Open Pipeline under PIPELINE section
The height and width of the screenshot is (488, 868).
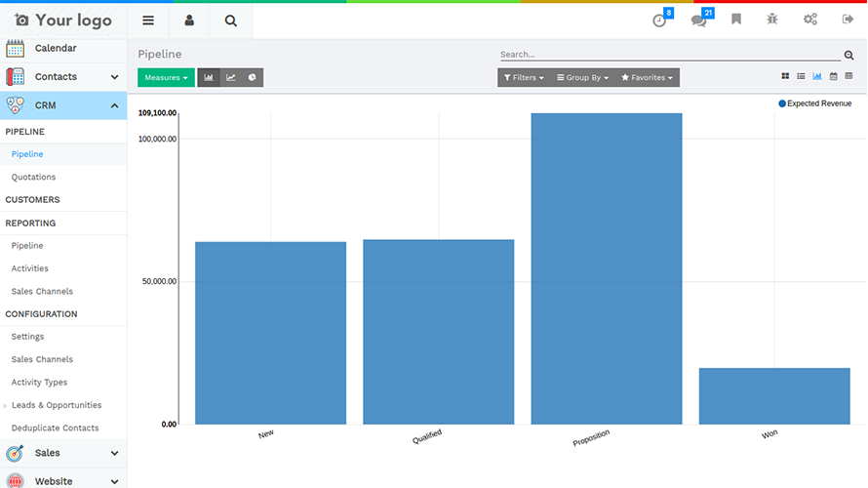27,154
